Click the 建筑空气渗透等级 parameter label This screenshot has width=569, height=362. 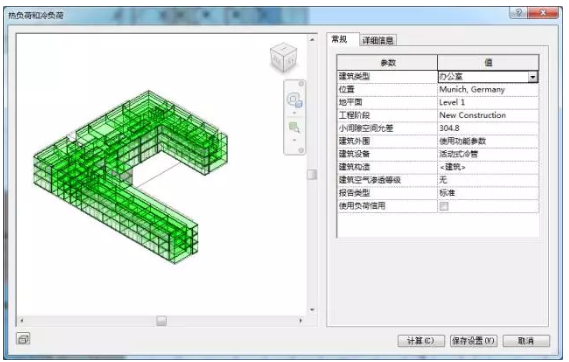pyautogui.click(x=370, y=180)
